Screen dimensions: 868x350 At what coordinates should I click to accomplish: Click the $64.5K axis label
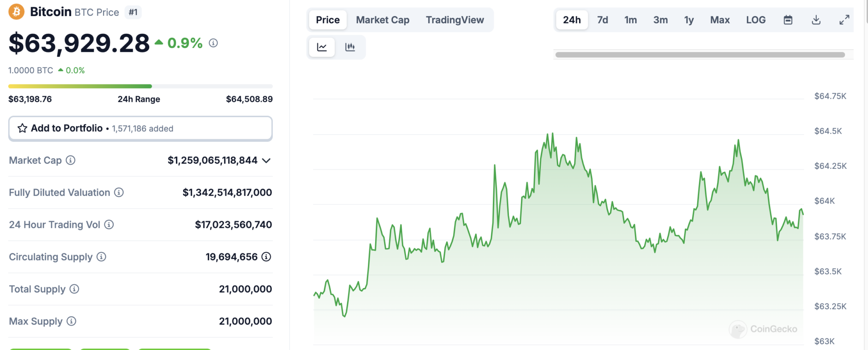pos(828,131)
